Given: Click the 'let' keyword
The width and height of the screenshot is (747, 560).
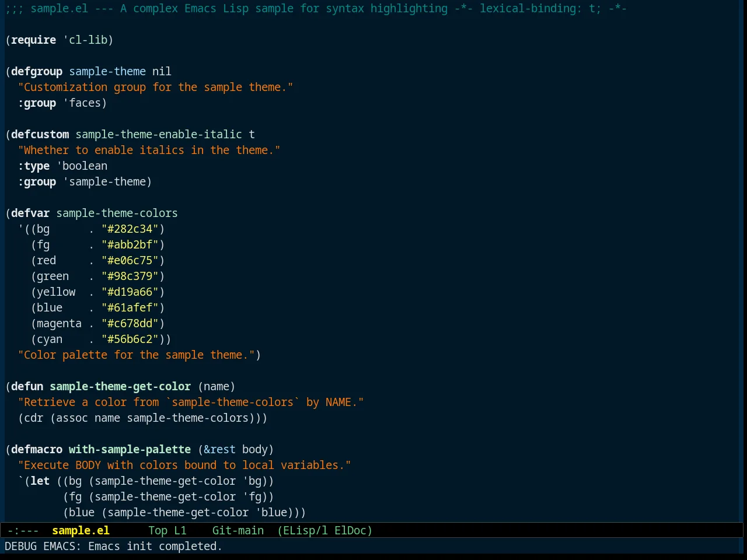Looking at the screenshot, I should (x=40, y=481).
